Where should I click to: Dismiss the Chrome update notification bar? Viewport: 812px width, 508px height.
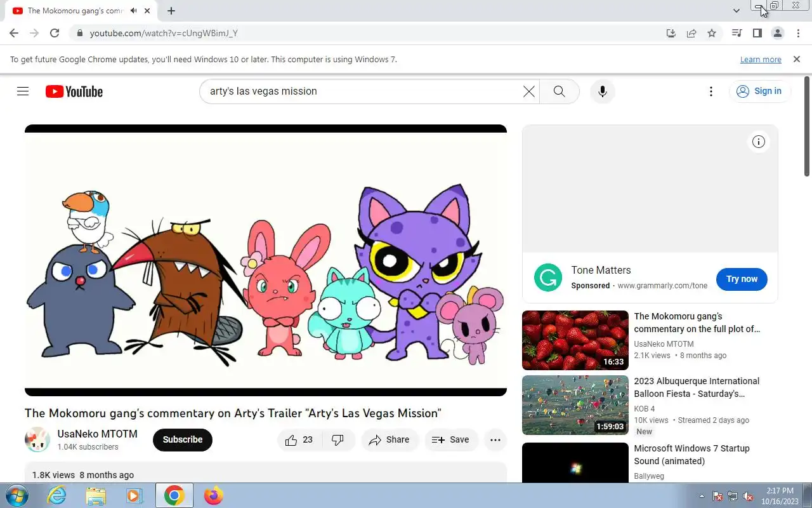point(797,59)
